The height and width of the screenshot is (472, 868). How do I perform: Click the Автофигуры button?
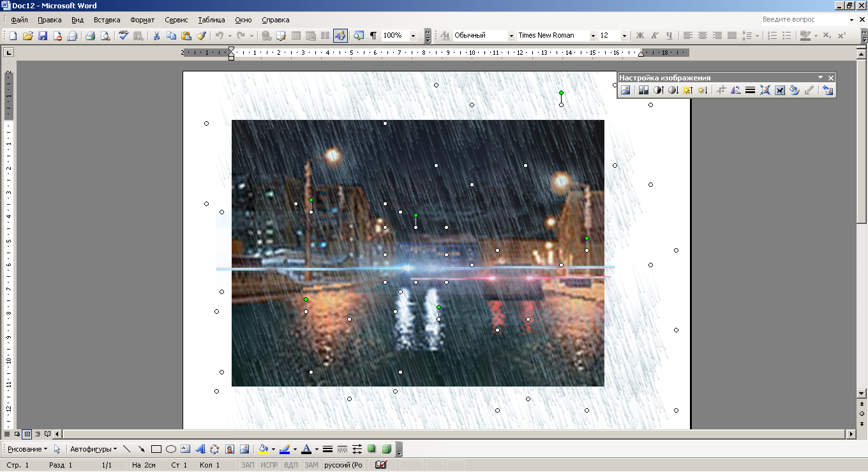click(93, 449)
